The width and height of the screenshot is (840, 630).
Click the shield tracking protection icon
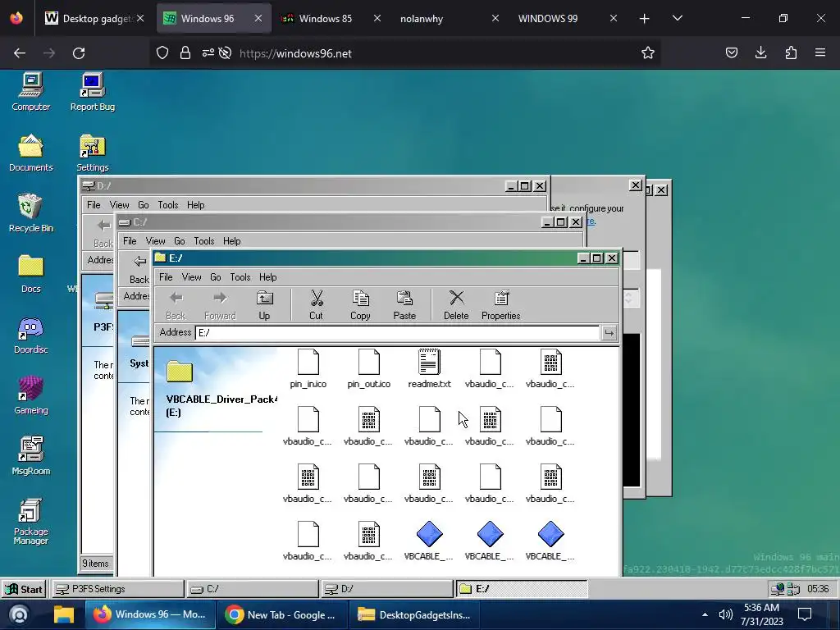162,53
